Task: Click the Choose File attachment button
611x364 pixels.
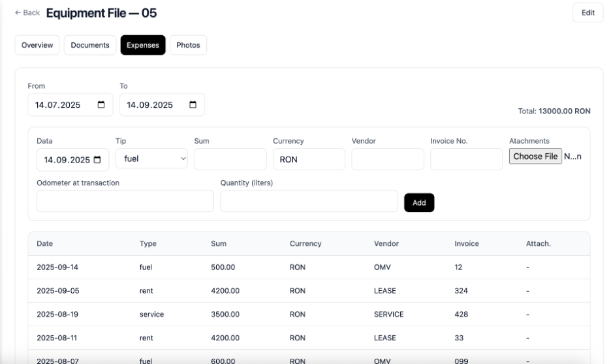Action: click(x=535, y=157)
